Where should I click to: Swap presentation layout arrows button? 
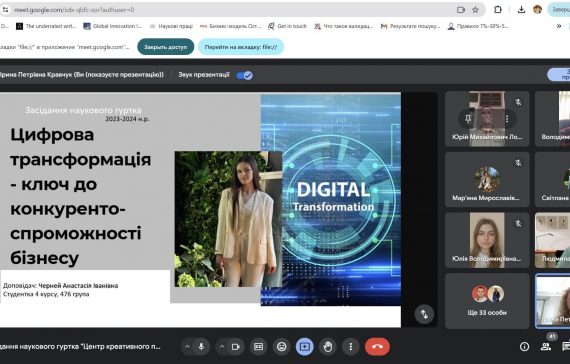(424, 314)
